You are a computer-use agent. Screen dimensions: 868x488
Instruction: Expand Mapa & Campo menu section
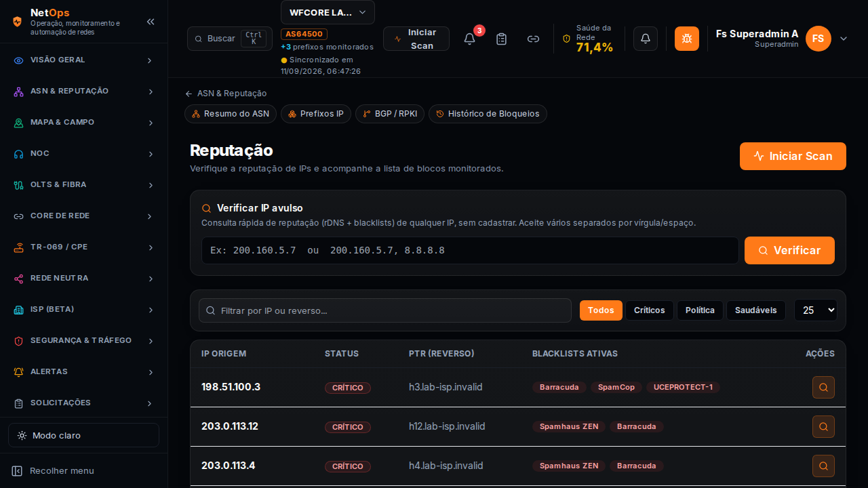pos(83,123)
